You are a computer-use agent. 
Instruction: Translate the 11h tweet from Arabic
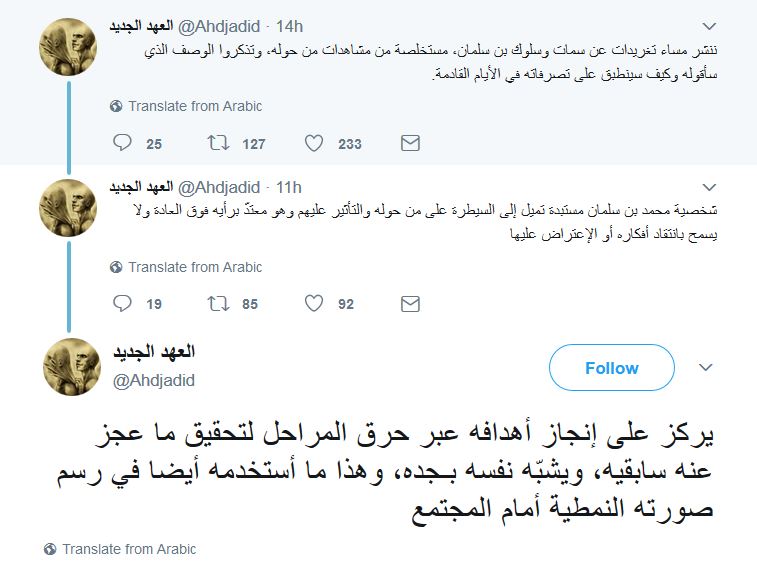194,267
